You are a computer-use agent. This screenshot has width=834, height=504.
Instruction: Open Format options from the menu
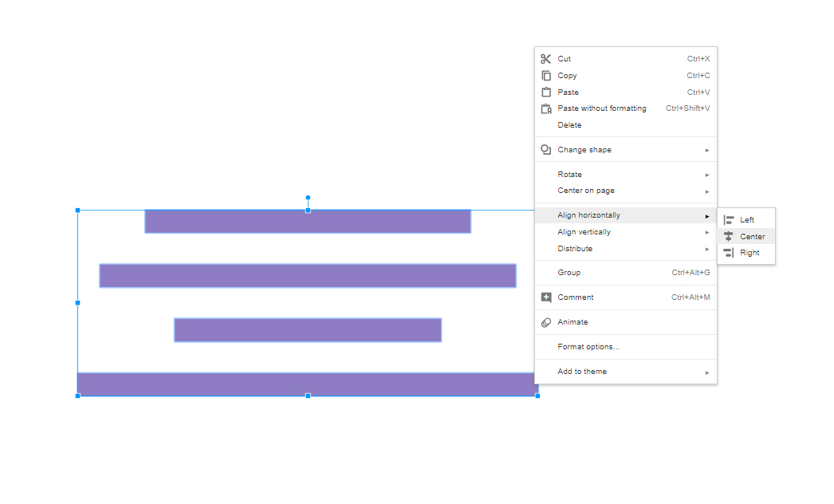[588, 347]
